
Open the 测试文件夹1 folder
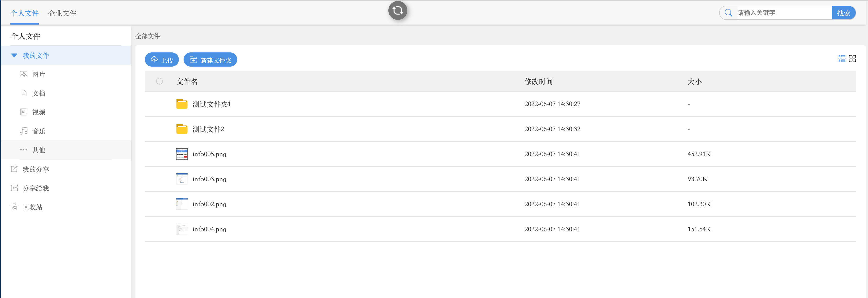pos(211,104)
